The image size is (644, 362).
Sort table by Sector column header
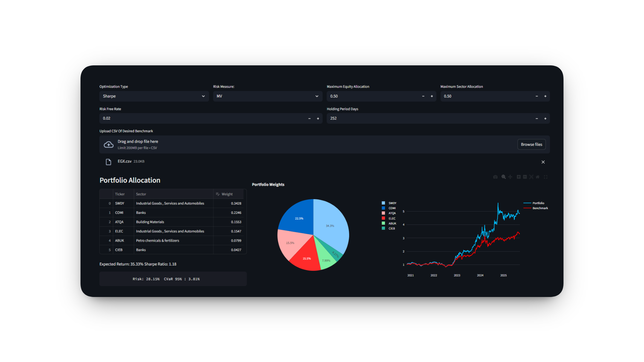click(x=141, y=194)
